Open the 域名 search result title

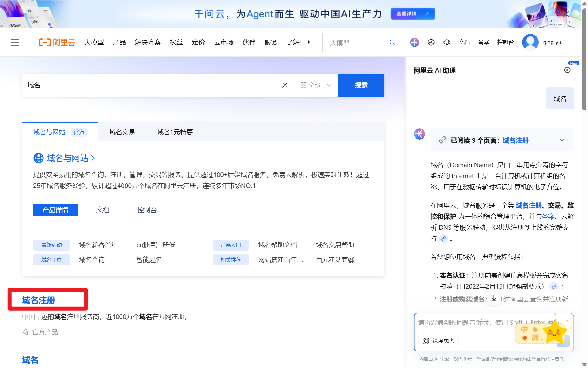(30, 360)
